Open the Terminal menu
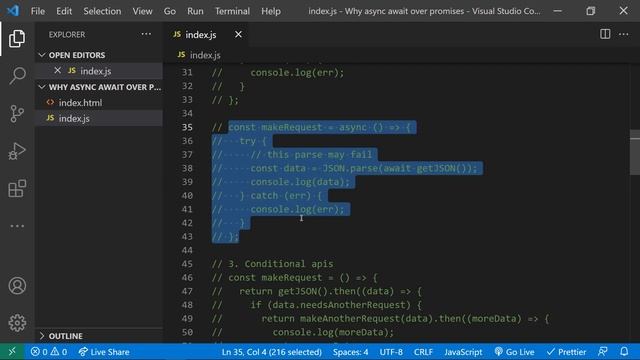Viewport: 640px width, 360px height. click(232, 11)
